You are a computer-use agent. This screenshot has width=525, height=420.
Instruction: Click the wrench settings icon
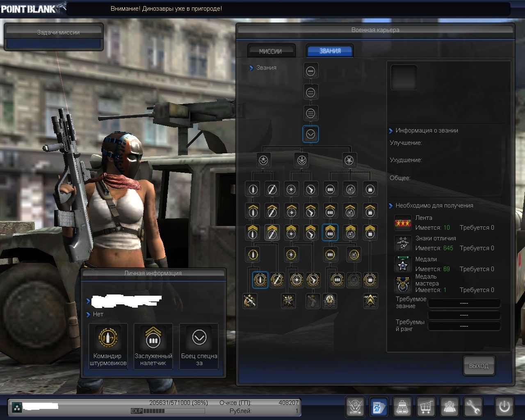pos(473,407)
